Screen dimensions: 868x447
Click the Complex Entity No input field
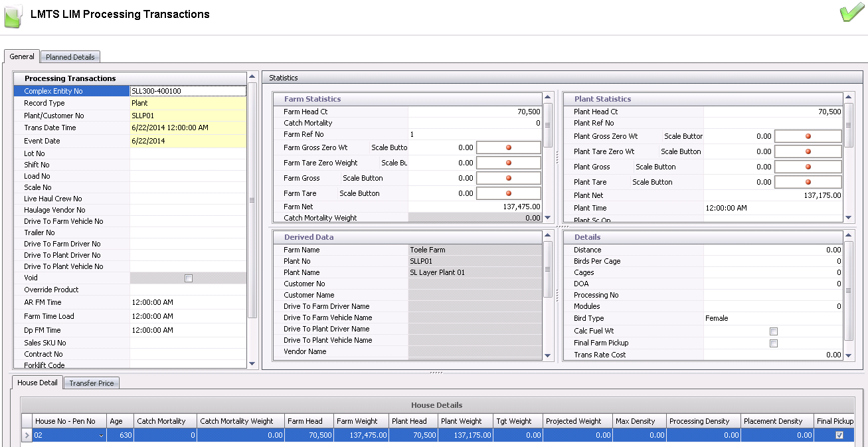tap(188, 91)
